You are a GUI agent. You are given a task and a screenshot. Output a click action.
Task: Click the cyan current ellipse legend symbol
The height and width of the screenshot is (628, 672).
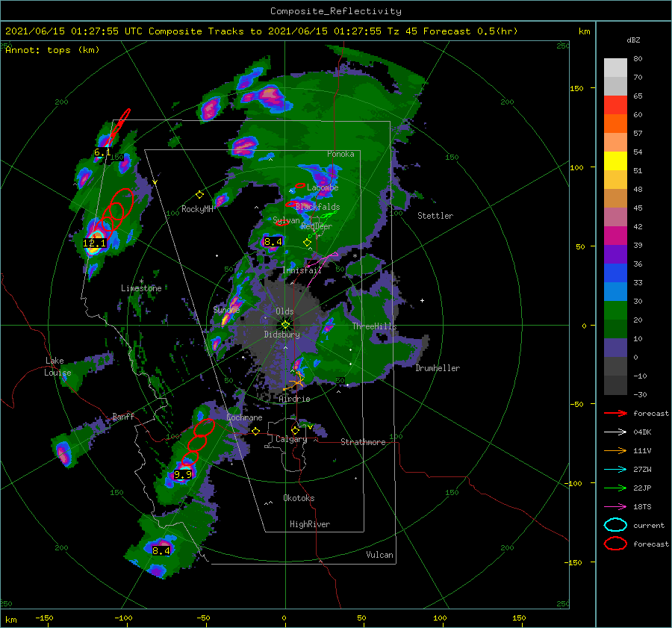click(x=615, y=525)
